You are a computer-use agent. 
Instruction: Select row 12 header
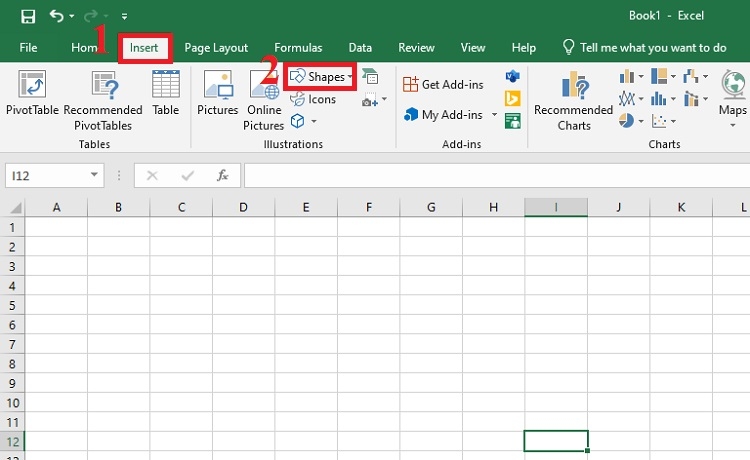(x=12, y=441)
